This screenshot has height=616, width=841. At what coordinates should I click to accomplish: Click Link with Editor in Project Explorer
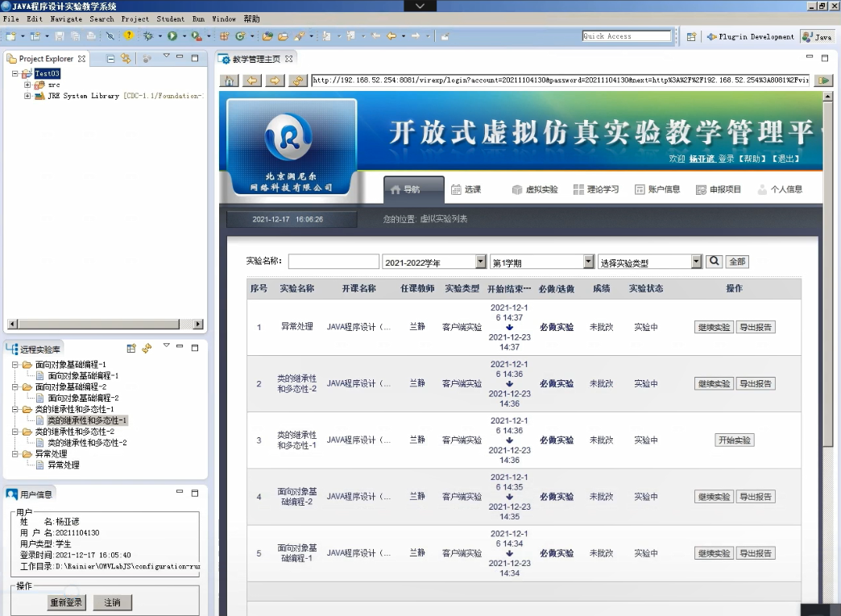point(126,59)
